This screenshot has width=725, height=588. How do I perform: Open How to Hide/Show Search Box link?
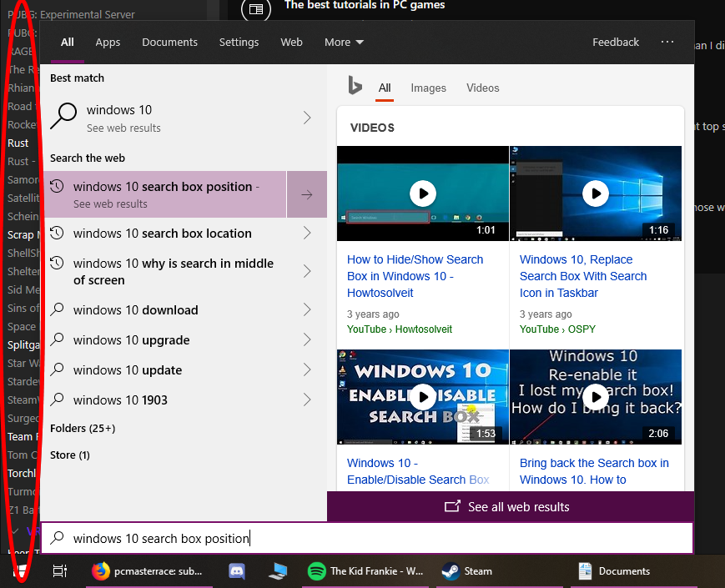click(415, 276)
